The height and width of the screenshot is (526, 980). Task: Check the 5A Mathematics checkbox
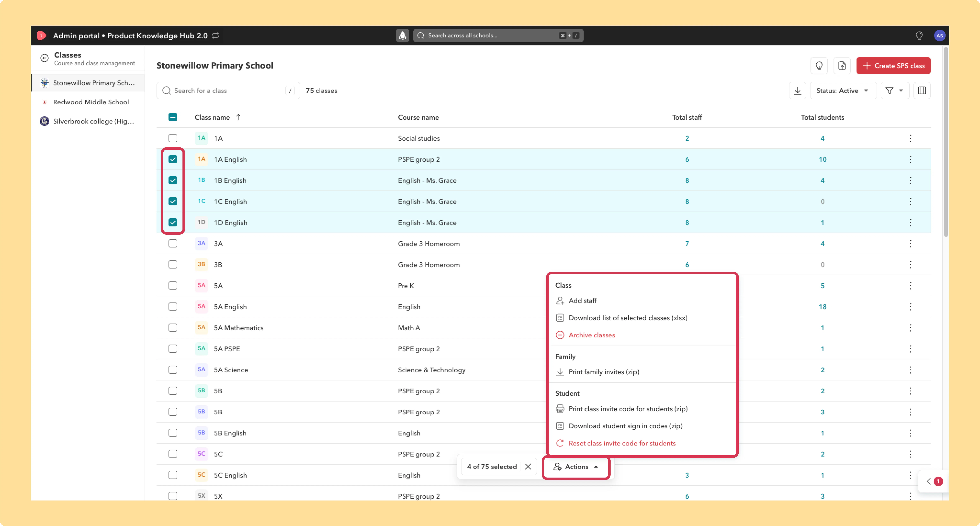[173, 328]
